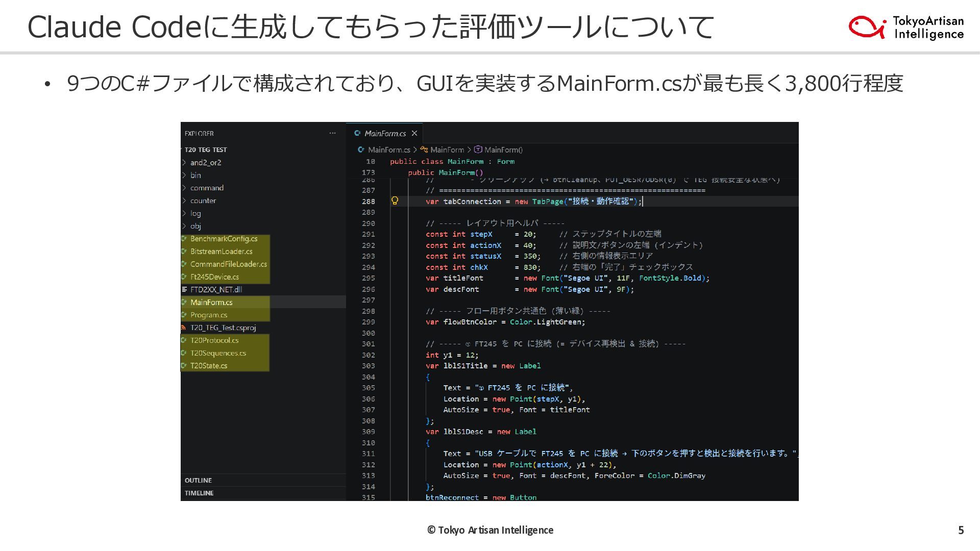Click lblS1Title on line 303
This screenshot has height=551, width=980.
[x=465, y=366]
